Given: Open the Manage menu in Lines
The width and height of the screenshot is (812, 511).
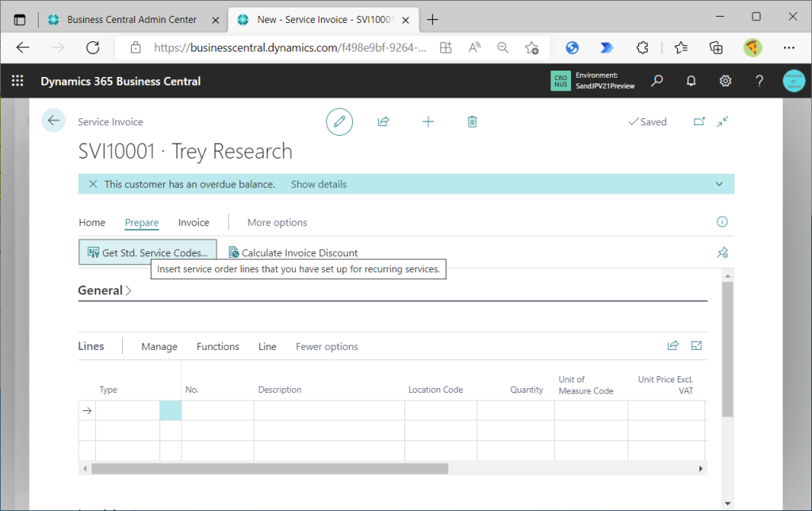Looking at the screenshot, I should pos(159,346).
